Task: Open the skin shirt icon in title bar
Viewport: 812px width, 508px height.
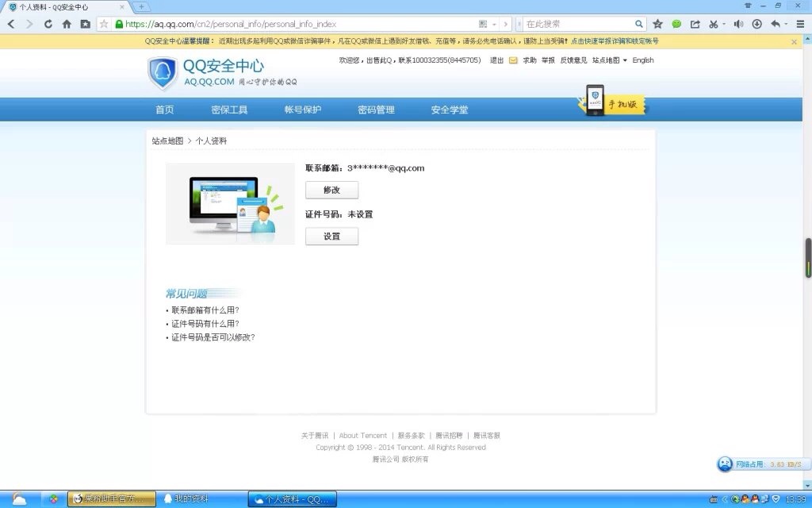Action: coord(748,6)
